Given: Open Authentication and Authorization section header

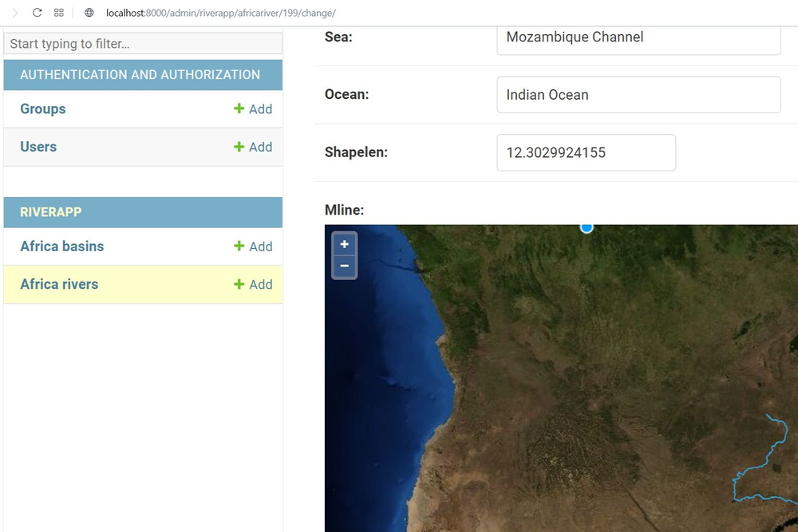Looking at the screenshot, I should (140, 75).
